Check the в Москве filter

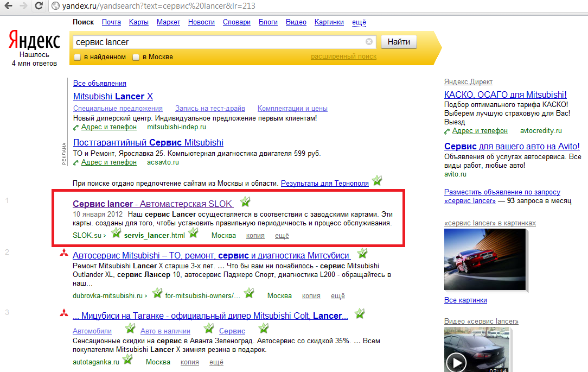point(136,56)
